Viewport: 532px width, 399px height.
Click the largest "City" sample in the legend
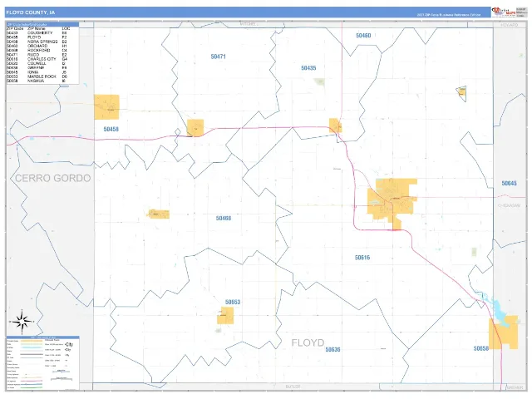click(69, 344)
